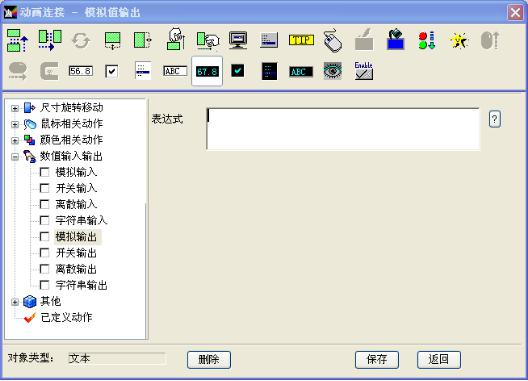Click the 56.8 analog input icon
528x381 pixels.
click(x=81, y=71)
